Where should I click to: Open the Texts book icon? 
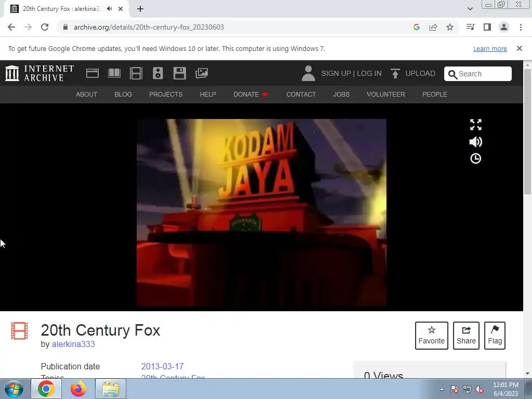114,73
